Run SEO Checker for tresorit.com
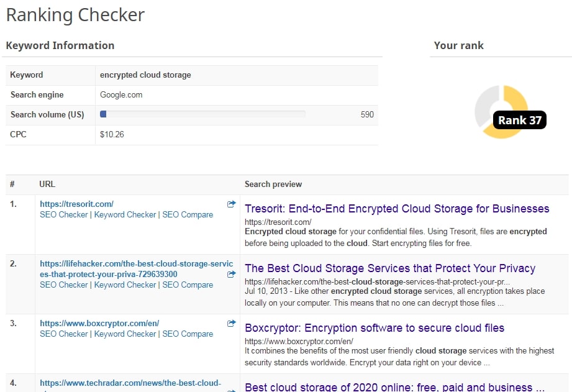 pyautogui.click(x=64, y=214)
